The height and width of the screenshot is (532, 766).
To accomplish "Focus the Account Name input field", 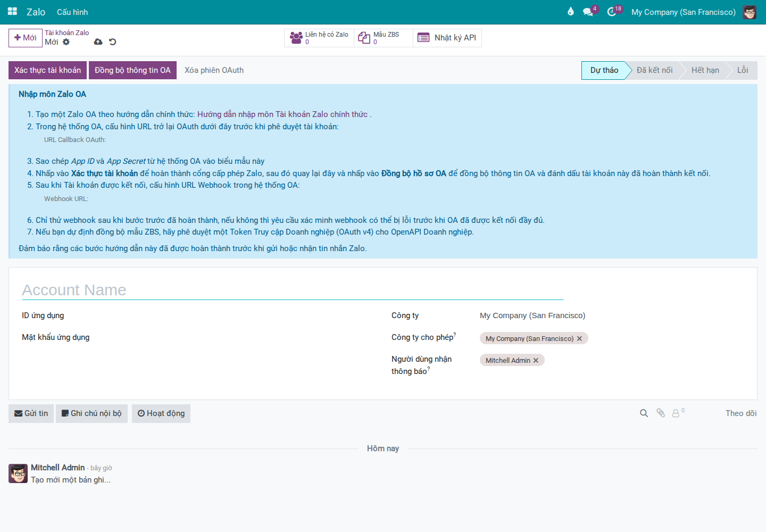I will [293, 290].
